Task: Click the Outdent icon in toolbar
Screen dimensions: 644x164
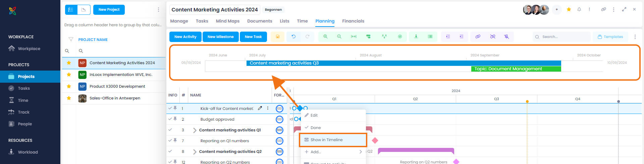Action: point(462,37)
